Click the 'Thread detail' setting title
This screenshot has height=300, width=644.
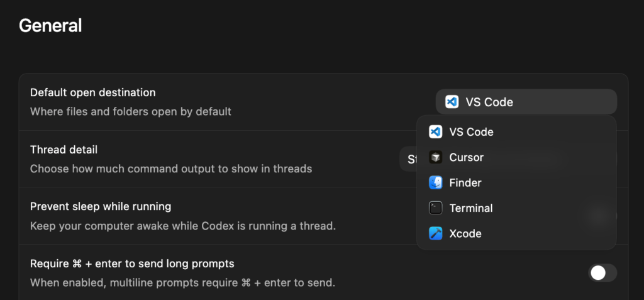(x=64, y=150)
